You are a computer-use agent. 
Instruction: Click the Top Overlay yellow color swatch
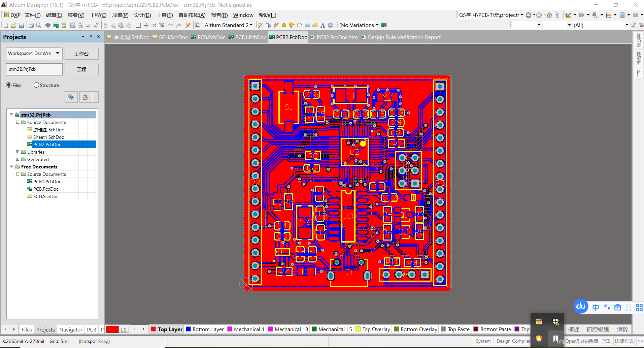358,329
